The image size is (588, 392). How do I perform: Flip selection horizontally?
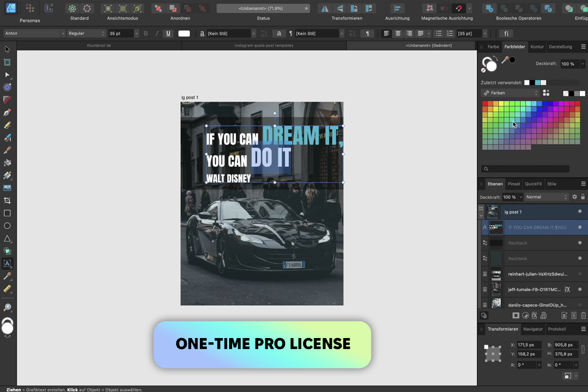[x=325, y=8]
